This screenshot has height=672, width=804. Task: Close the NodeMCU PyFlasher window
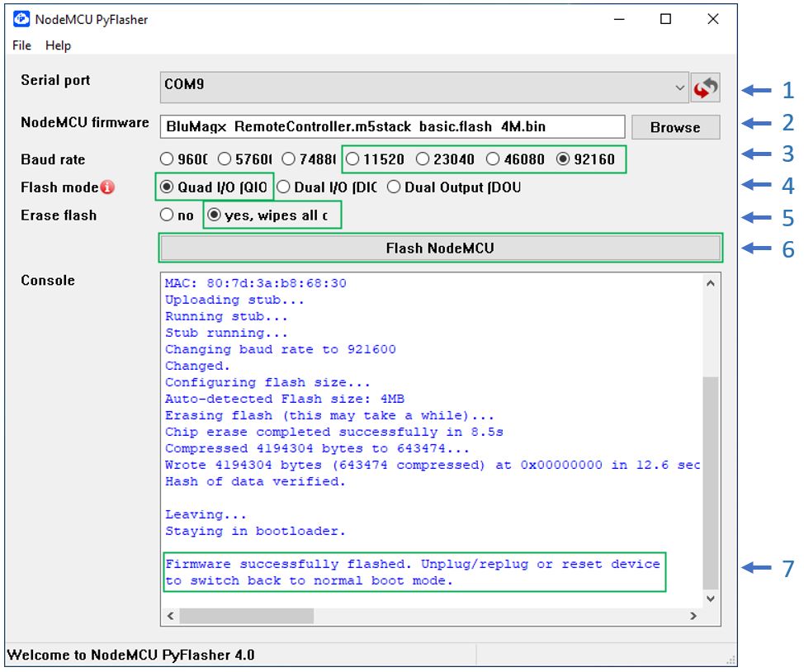tap(712, 20)
